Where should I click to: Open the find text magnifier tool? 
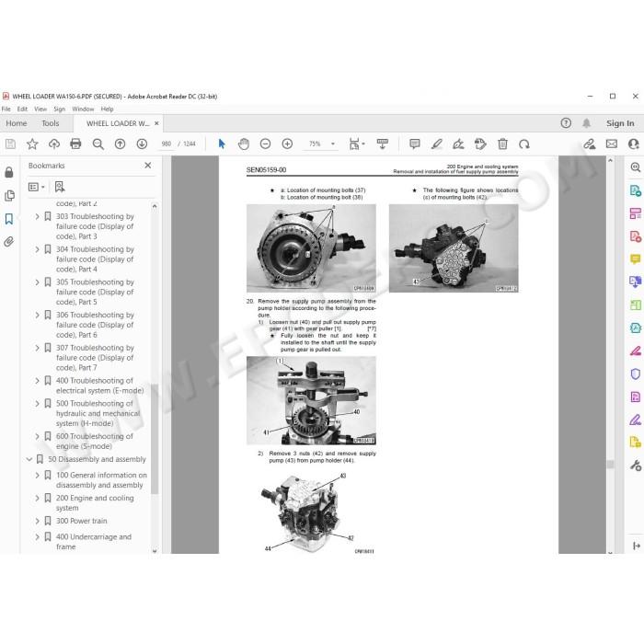point(98,144)
